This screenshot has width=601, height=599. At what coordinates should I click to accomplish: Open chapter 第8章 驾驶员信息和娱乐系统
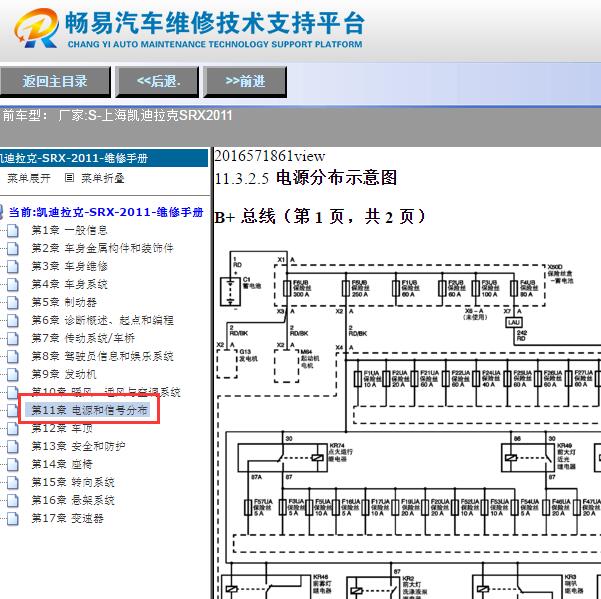point(102,356)
